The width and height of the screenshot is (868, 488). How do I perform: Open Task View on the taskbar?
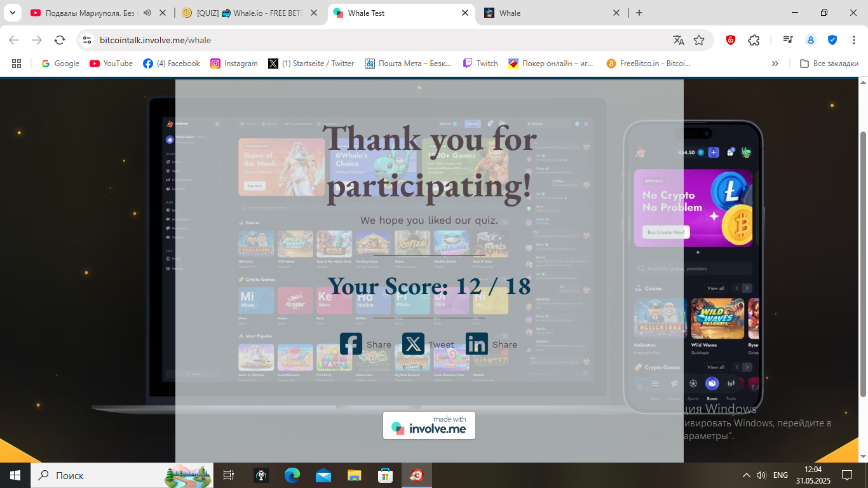229,475
